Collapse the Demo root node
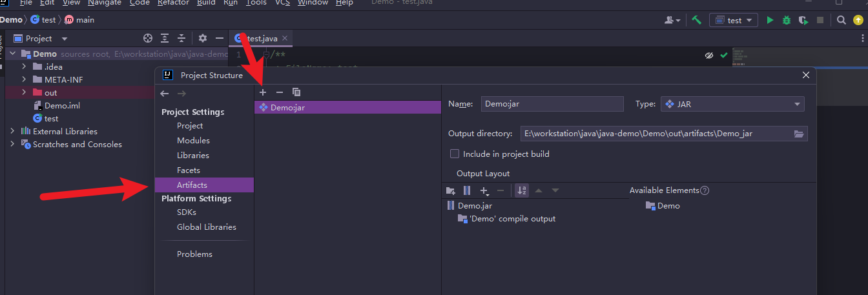This screenshot has height=295, width=868. click(12, 54)
